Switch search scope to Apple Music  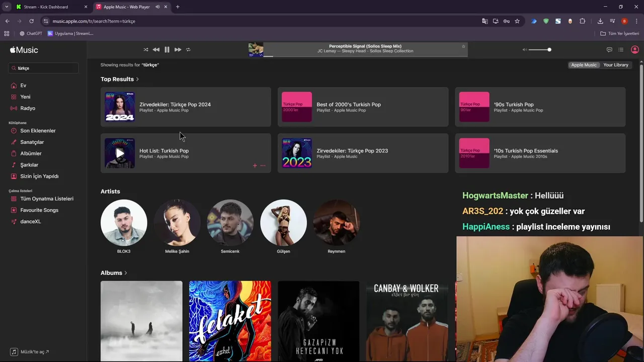pyautogui.click(x=584, y=65)
